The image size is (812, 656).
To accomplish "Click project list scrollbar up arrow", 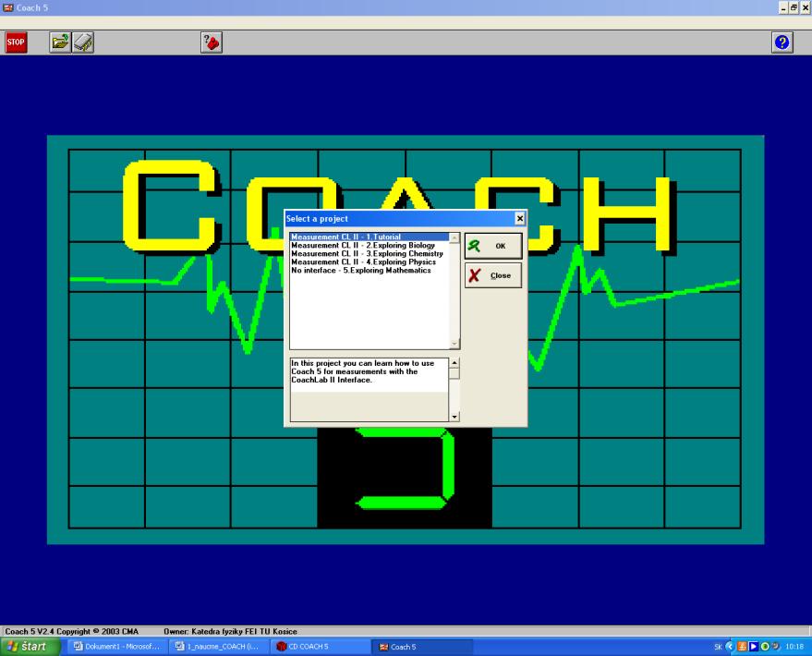I will [x=454, y=237].
